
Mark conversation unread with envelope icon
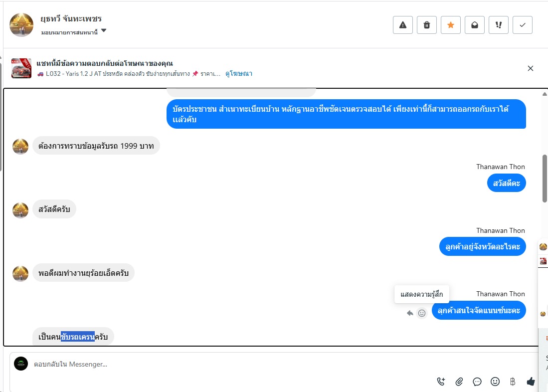[x=475, y=25]
